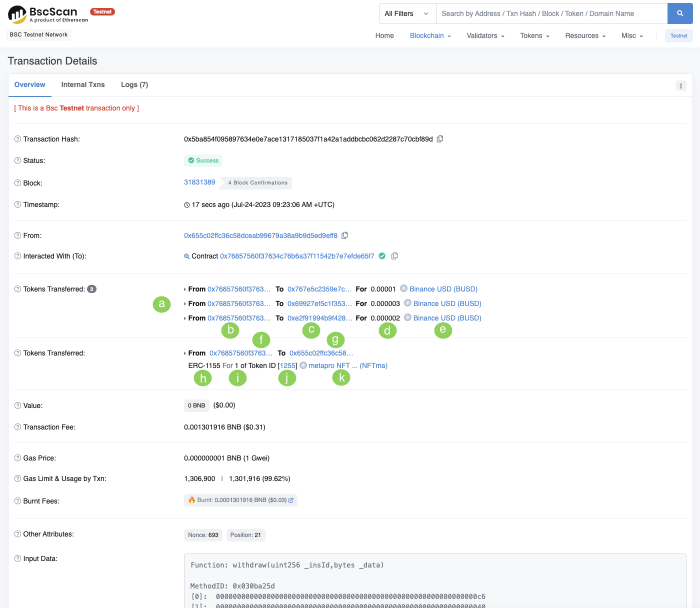Screen dimensions: 700x608
Task: Open the All Filters dropdown
Action: [x=407, y=13]
